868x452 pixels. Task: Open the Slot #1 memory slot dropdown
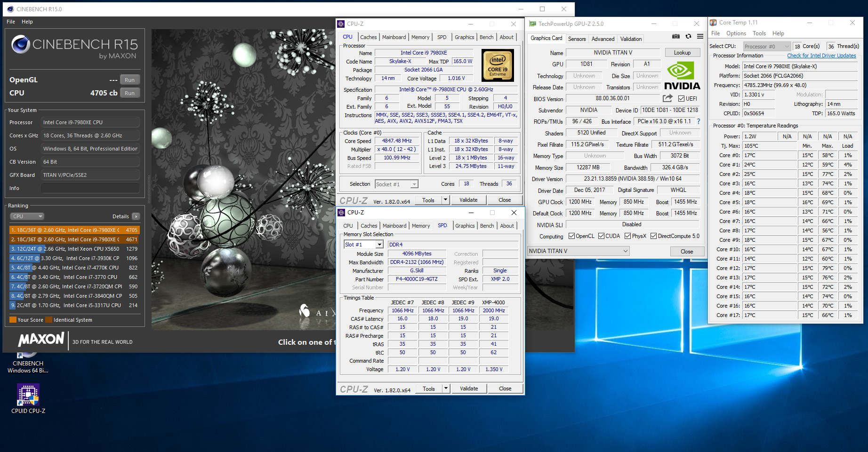tap(364, 245)
